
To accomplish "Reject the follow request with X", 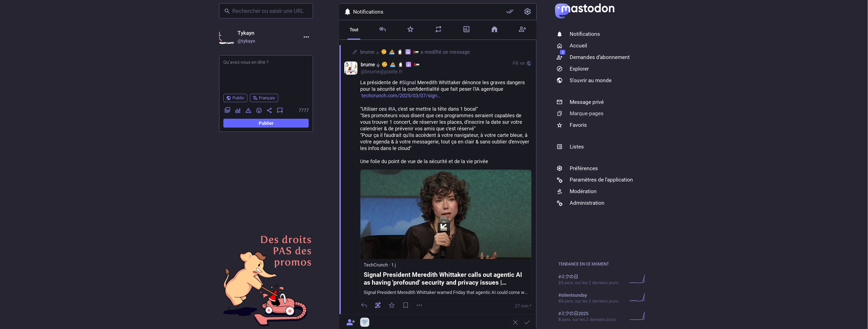I will 515,322.
